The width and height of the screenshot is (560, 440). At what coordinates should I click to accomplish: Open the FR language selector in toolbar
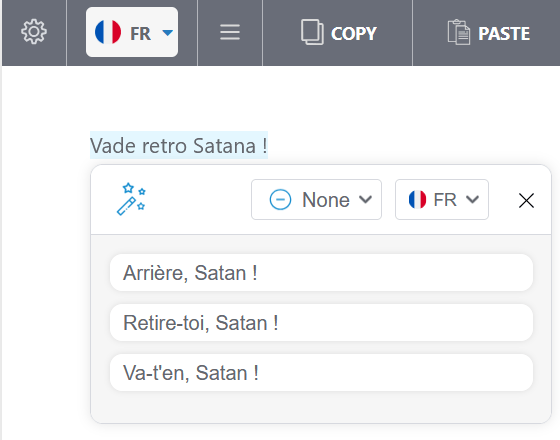132,32
